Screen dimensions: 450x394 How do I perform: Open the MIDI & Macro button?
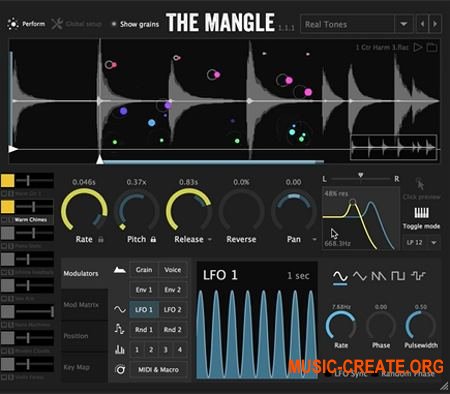click(x=158, y=370)
